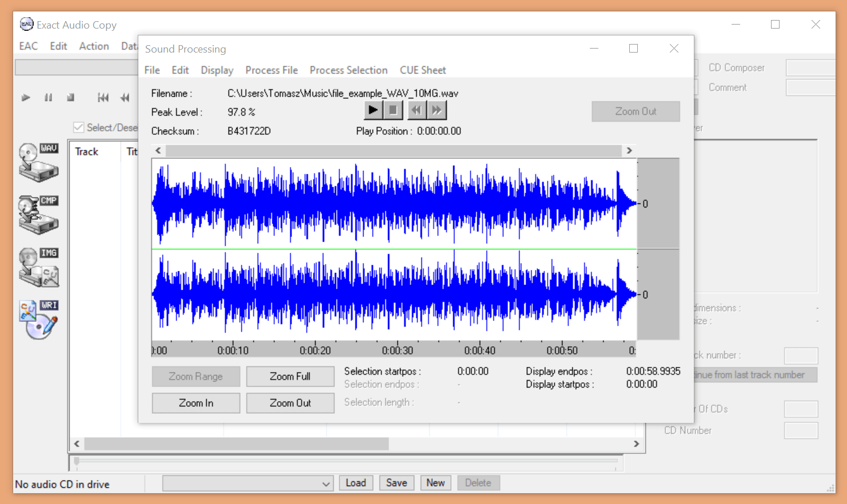The height and width of the screenshot is (504, 847).
Task: Click waveform horizontal scrollbar track
Action: (x=394, y=150)
